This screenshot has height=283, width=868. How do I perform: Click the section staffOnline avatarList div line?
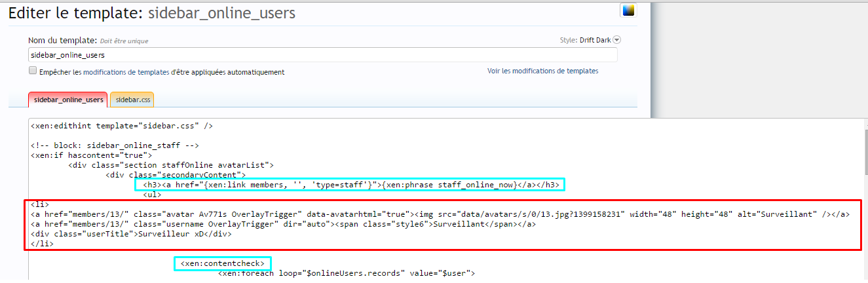[x=171, y=165]
